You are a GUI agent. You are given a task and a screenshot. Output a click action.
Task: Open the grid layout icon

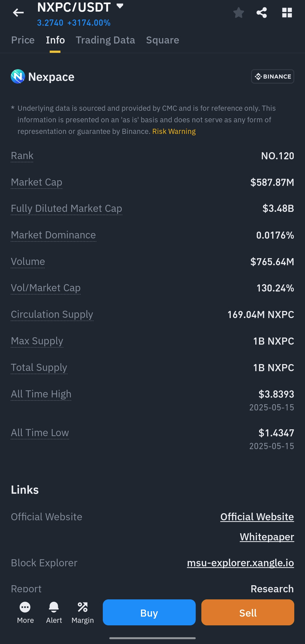click(287, 13)
